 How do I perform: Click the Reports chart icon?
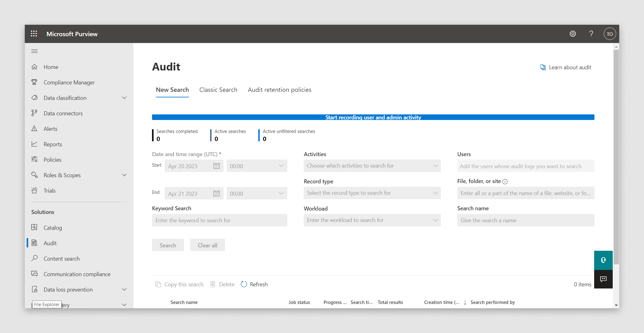click(34, 144)
